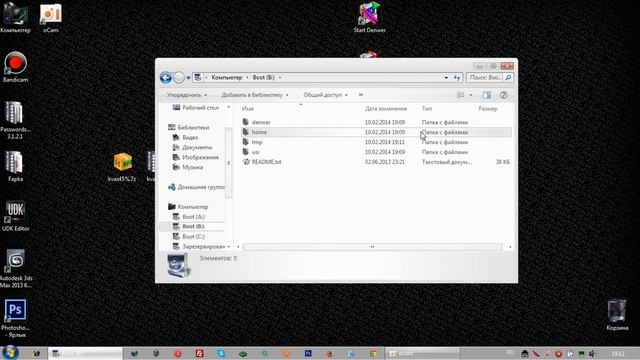
Task: Open the Упорядочить menu
Action: (187, 95)
